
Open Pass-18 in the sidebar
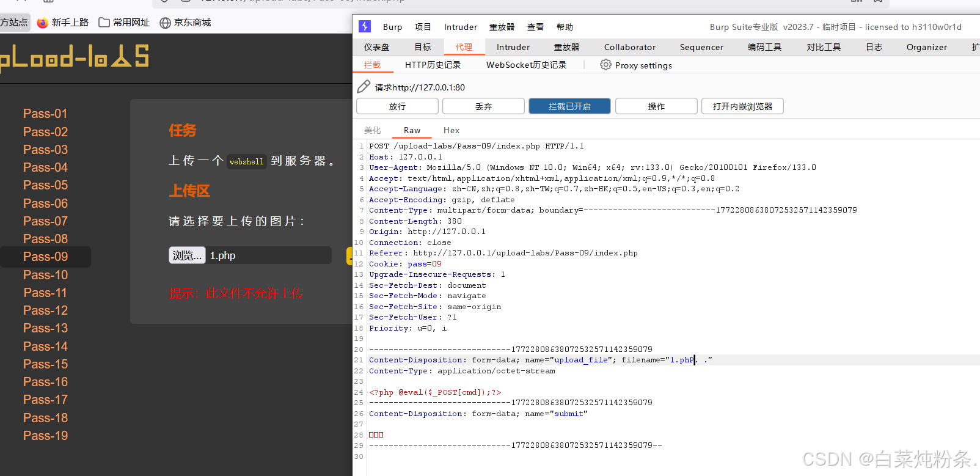45,418
